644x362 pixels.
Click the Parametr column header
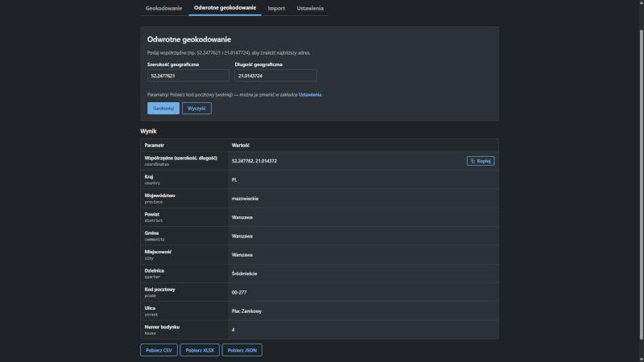tap(155, 146)
